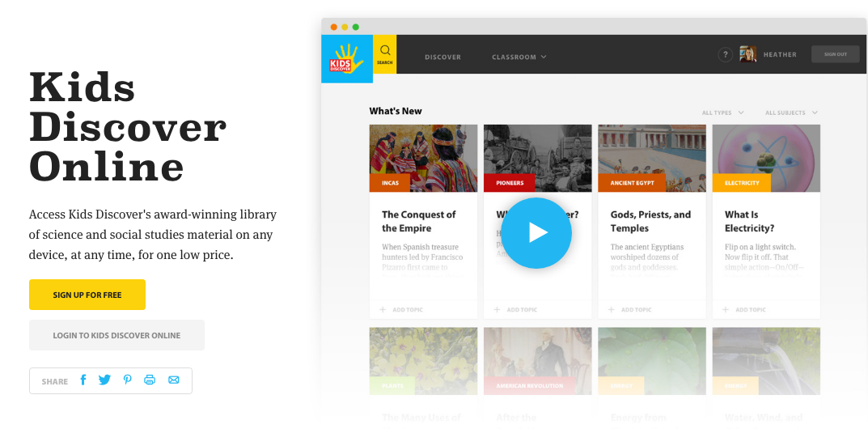
Task: Click the Kids Discover Online headline
Action: [x=128, y=127]
